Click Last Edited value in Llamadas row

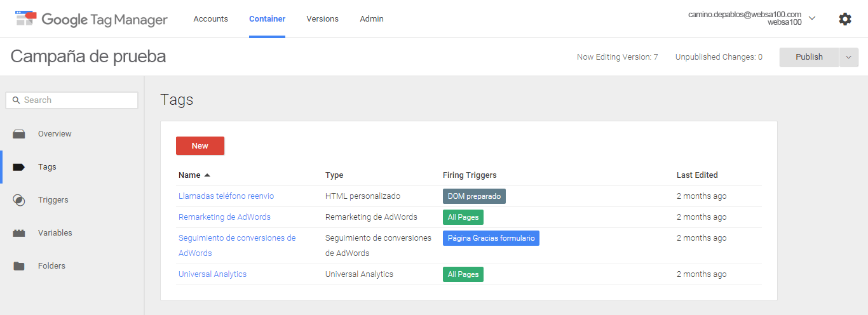click(x=702, y=196)
